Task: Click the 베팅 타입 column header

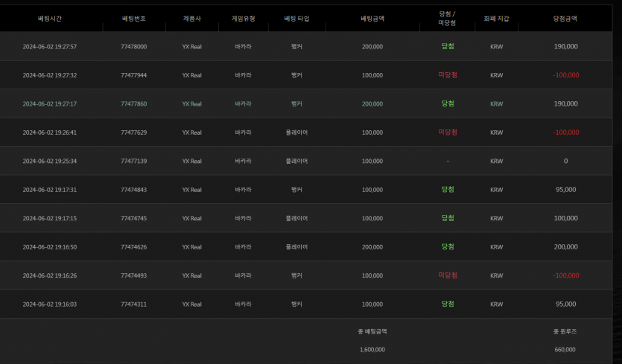Action: (x=296, y=19)
